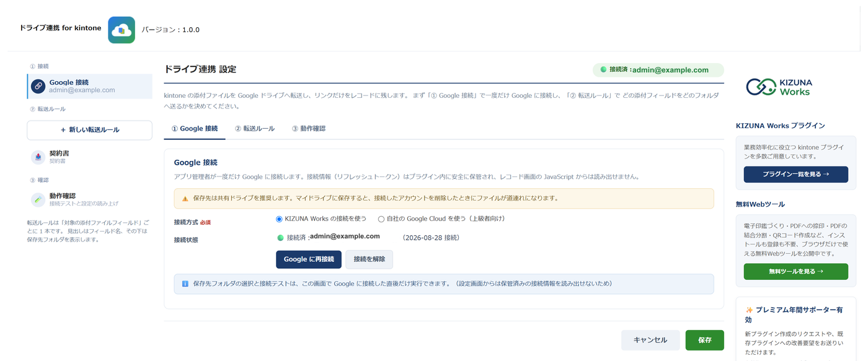Click the キャンセル button
The height and width of the screenshot is (361, 868).
pyautogui.click(x=650, y=340)
